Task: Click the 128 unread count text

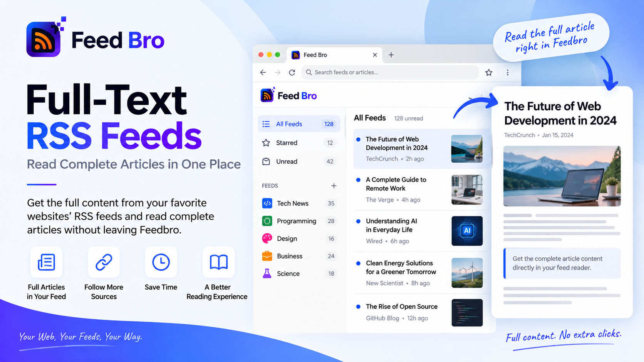Action: [x=408, y=118]
